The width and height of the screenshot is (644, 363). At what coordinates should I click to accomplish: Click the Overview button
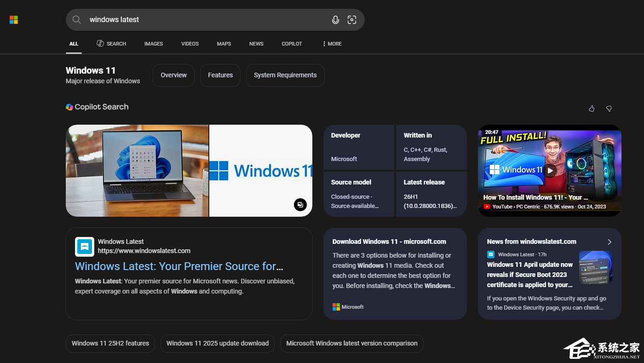tap(173, 75)
